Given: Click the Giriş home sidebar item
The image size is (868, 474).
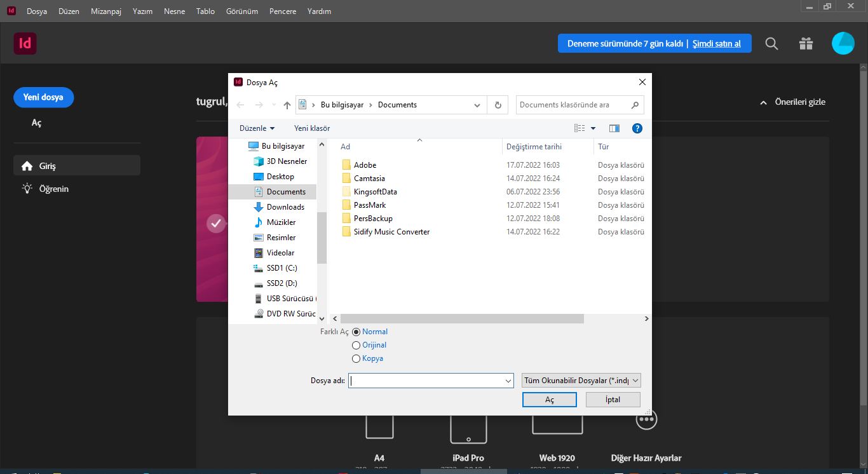Looking at the screenshot, I should (x=76, y=166).
